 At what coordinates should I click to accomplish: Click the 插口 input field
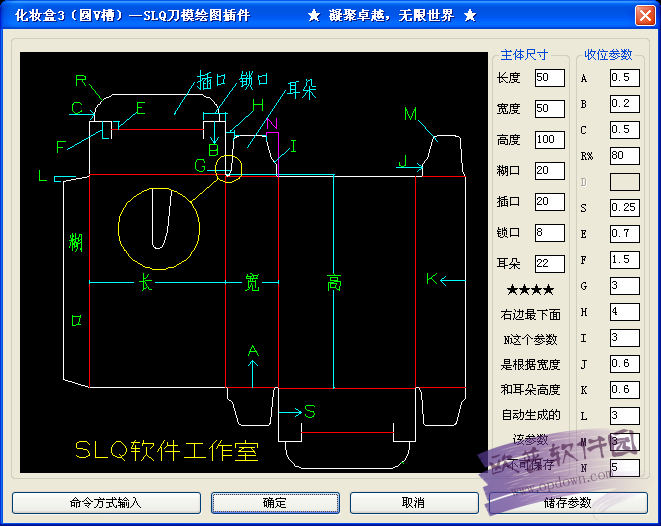(x=550, y=201)
